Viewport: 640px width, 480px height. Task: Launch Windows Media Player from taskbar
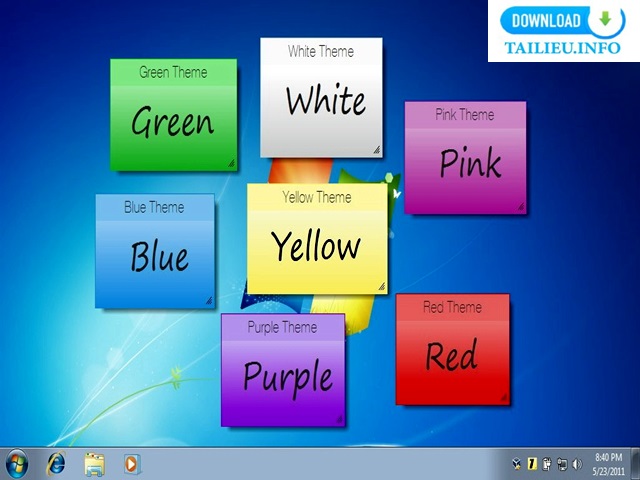click(x=132, y=464)
